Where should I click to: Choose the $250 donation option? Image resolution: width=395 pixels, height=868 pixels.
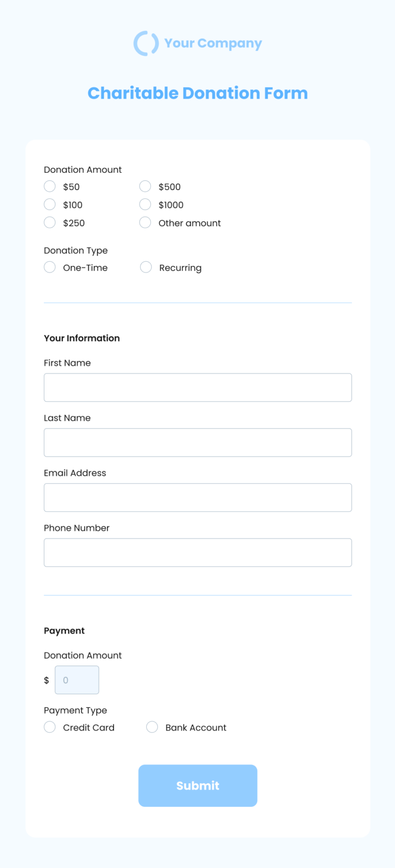[x=50, y=222]
